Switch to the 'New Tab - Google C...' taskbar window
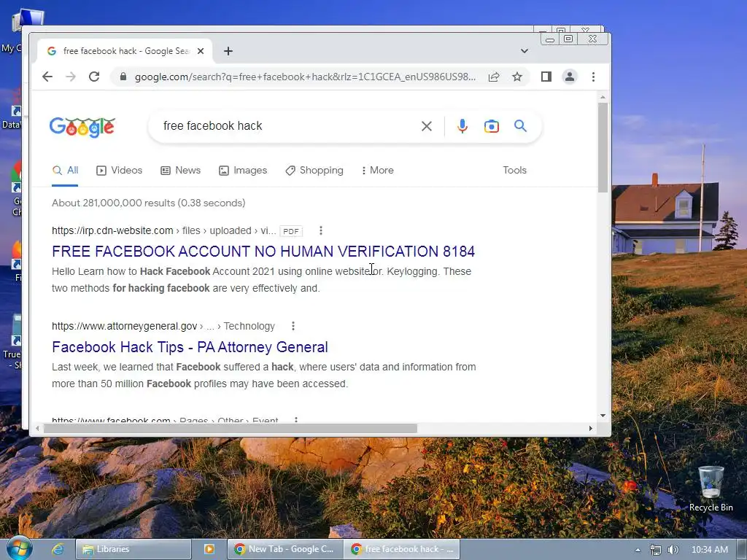 (x=285, y=550)
